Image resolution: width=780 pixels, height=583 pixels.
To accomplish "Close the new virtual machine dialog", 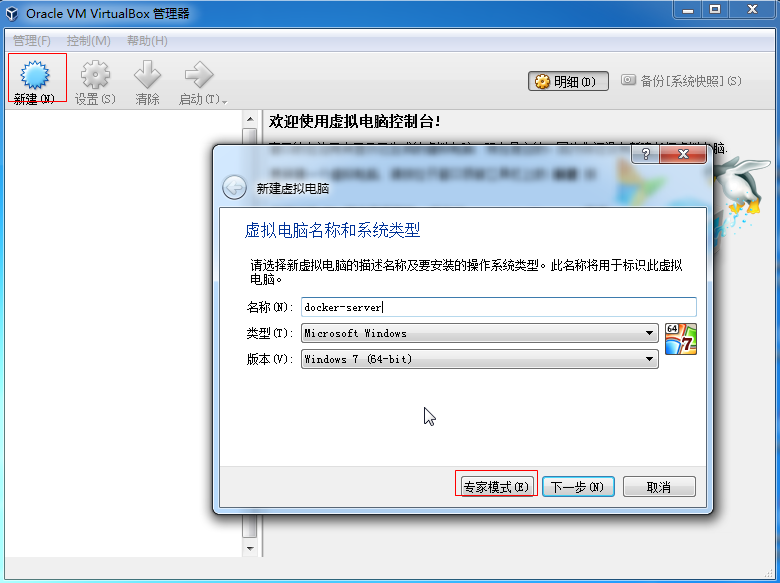I will 683,154.
